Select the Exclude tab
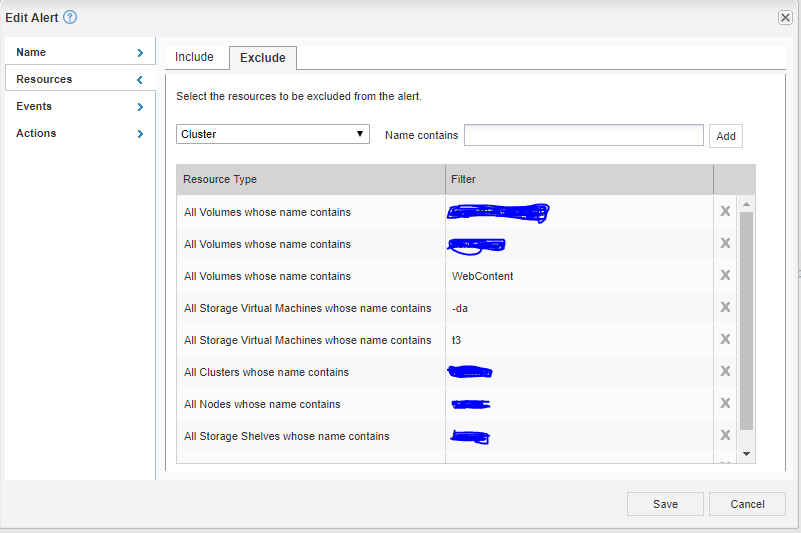 (262, 58)
